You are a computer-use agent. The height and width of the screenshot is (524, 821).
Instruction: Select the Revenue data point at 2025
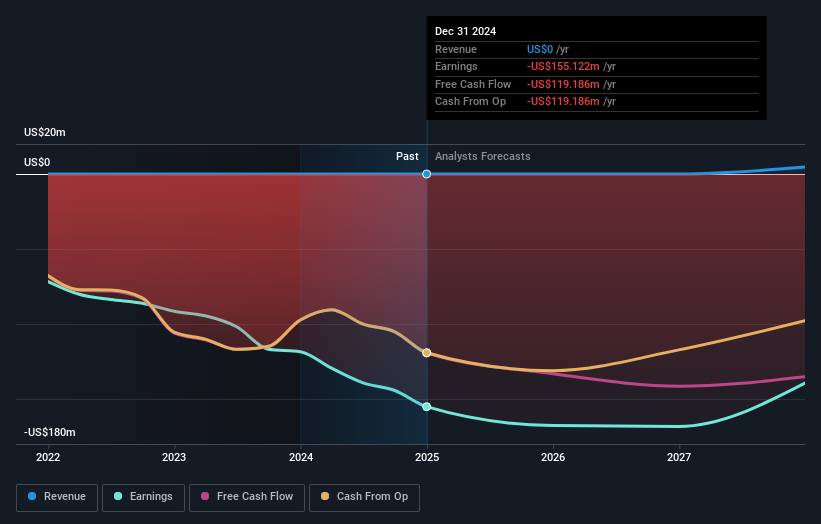pos(427,174)
